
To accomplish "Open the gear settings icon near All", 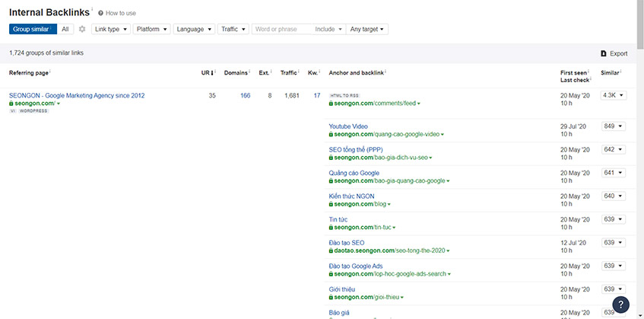I will (82, 29).
